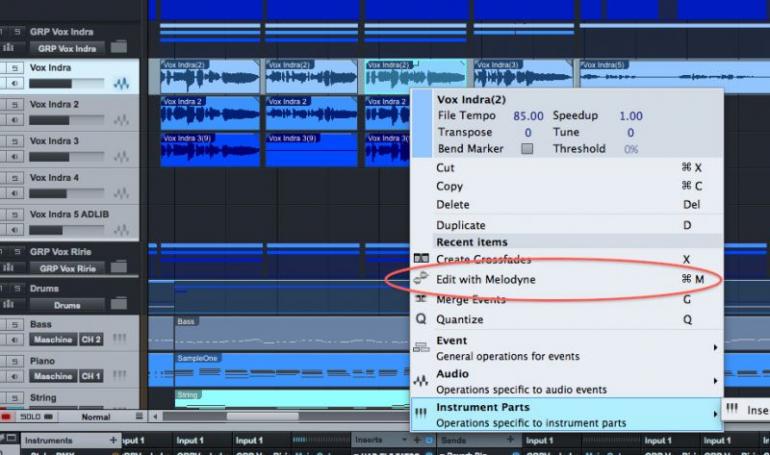
Task: Click the plus icon beside Inserts
Action: tap(417, 440)
